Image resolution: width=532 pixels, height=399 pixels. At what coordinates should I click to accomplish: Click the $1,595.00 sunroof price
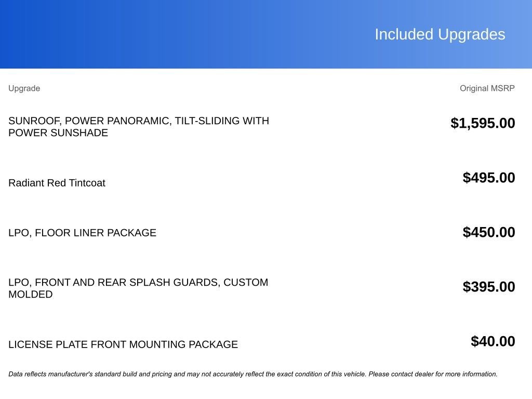pyautogui.click(x=483, y=123)
